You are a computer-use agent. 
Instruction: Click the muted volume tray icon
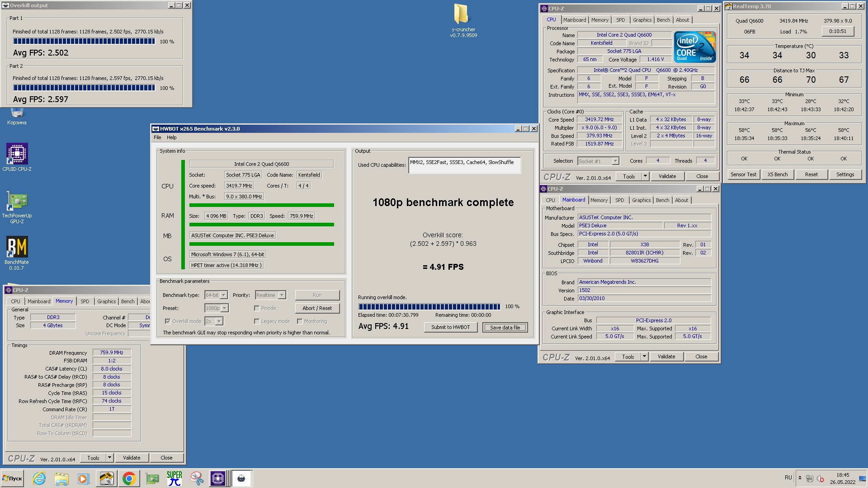click(x=821, y=479)
